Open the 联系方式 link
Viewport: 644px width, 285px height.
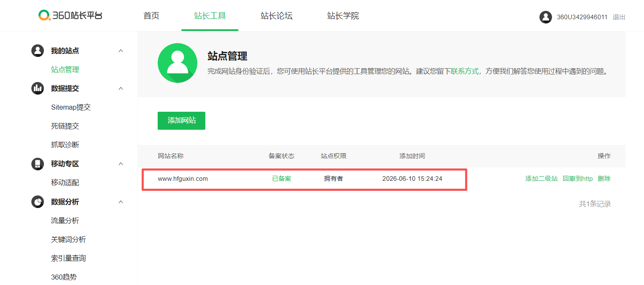coord(465,71)
